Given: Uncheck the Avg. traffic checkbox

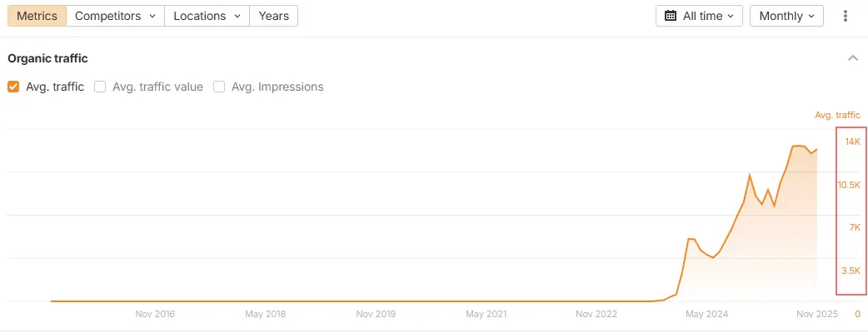Looking at the screenshot, I should [13, 87].
